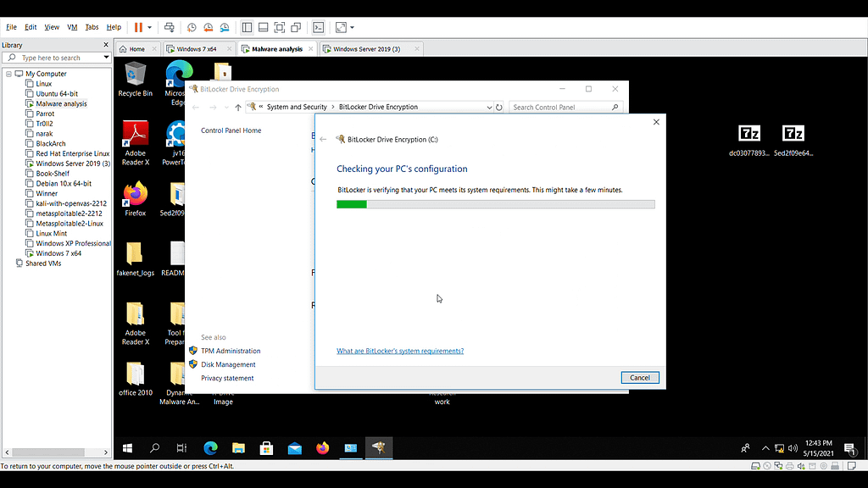Open File Explorer from taskbar

(x=238, y=448)
